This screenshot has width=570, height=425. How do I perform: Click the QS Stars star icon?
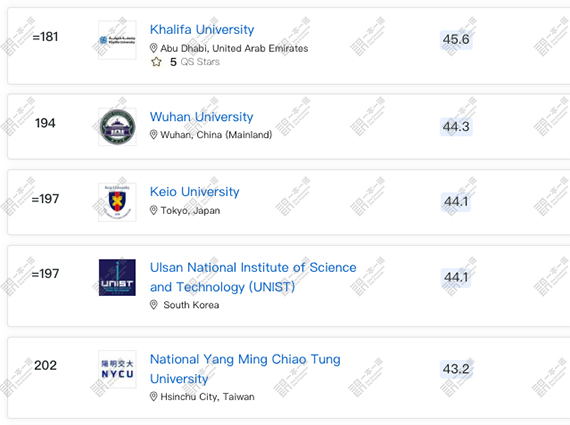click(x=156, y=62)
